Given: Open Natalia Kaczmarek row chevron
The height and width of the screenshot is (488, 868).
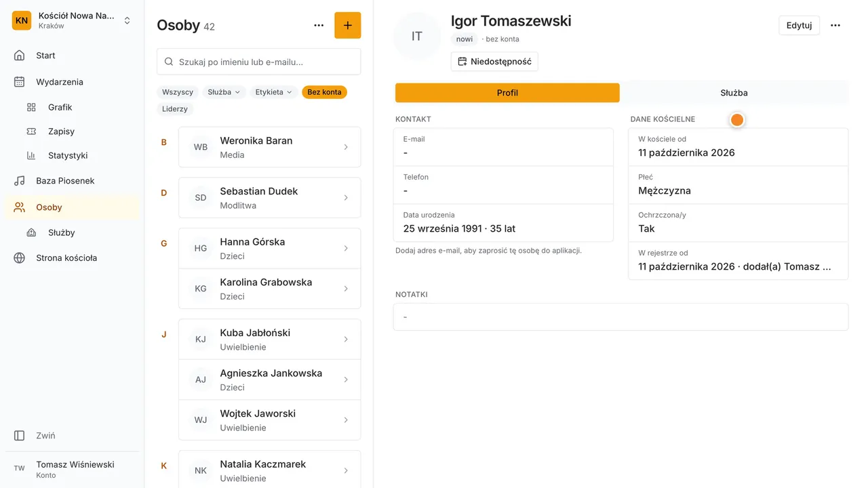Looking at the screenshot, I should (346, 470).
